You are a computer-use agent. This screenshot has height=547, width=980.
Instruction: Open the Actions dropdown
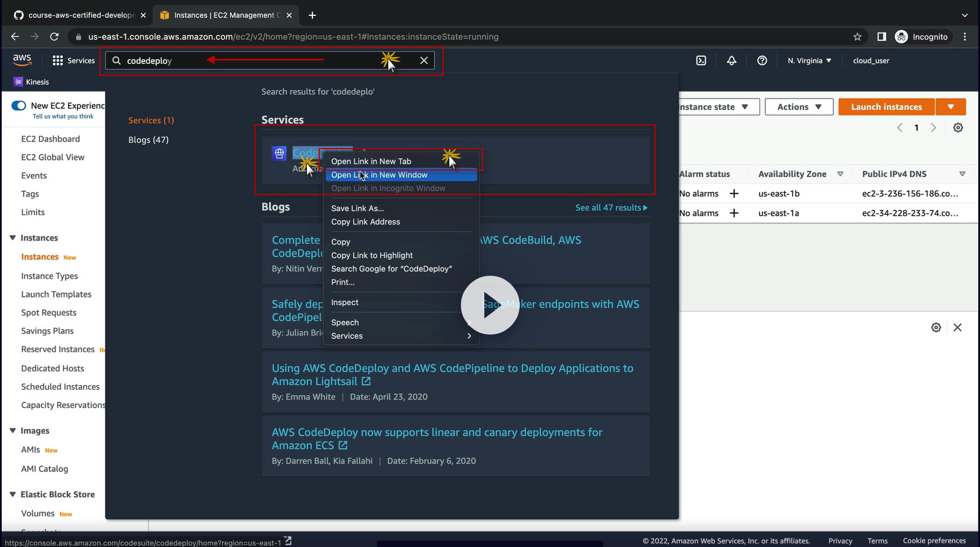pos(799,107)
